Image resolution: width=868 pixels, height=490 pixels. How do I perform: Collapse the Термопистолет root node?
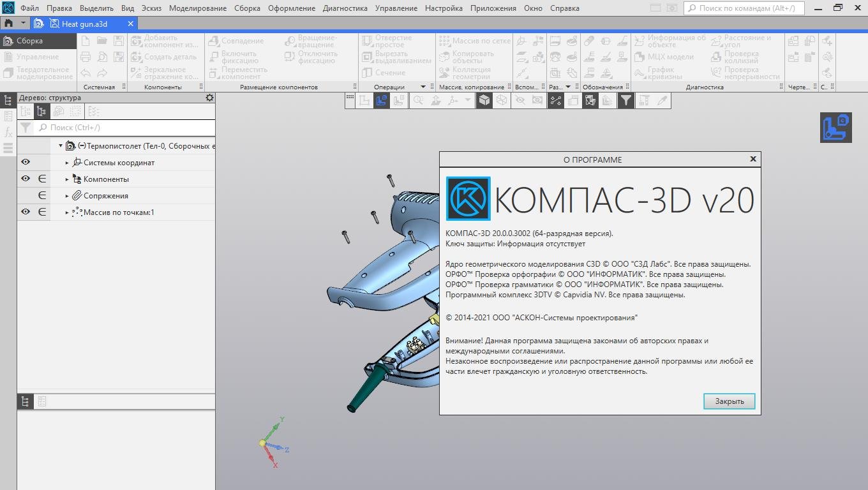(61, 146)
